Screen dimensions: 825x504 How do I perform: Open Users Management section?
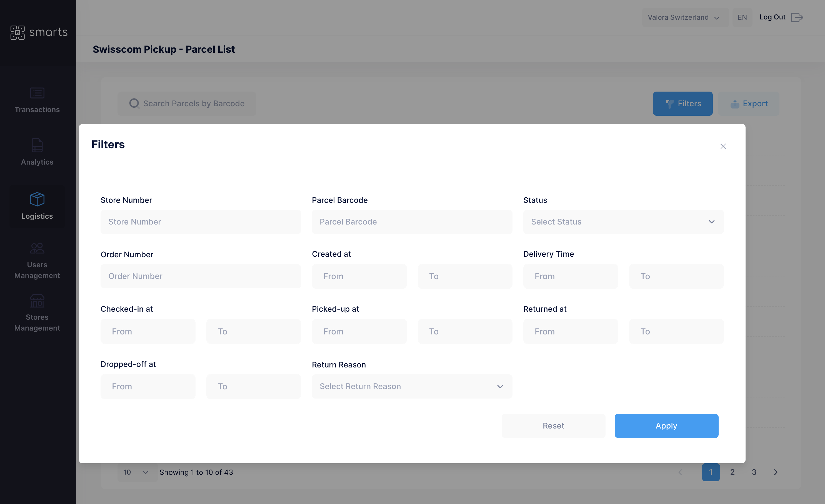pos(37,261)
